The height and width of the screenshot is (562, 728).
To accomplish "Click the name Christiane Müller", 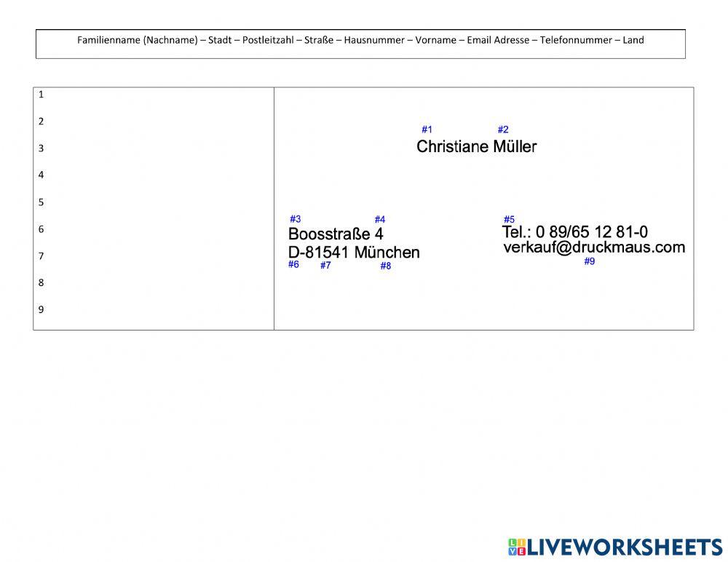I will [476, 147].
